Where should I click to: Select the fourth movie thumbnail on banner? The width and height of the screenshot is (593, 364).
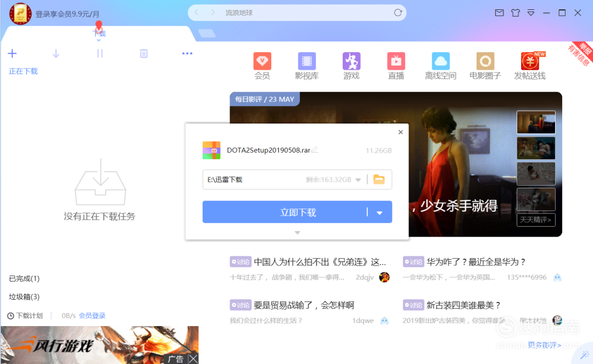[536, 199]
